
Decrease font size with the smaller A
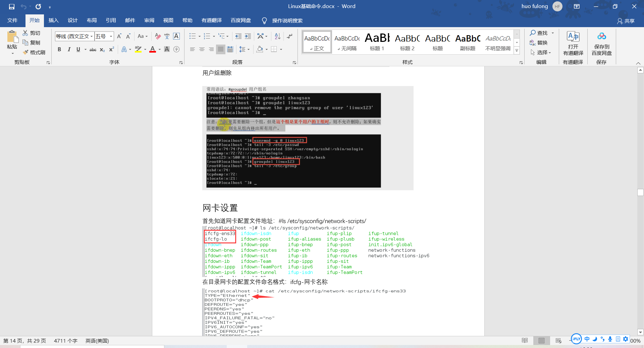pyautogui.click(x=128, y=36)
